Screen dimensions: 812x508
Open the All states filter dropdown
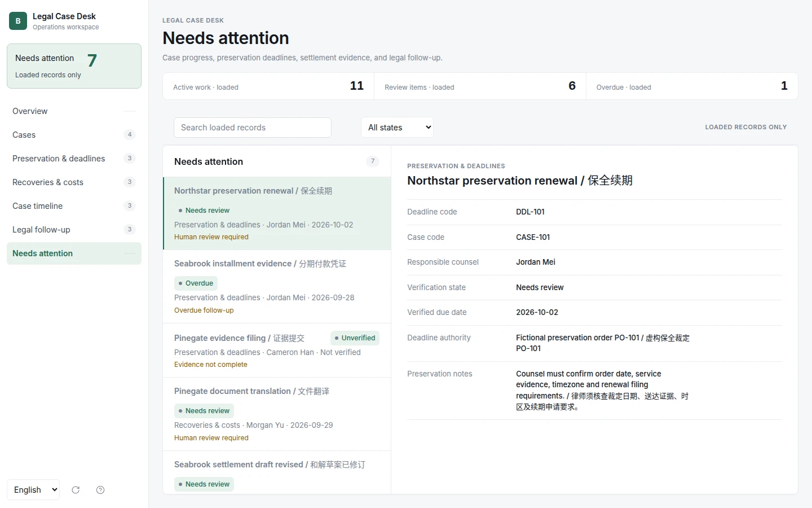pos(397,128)
